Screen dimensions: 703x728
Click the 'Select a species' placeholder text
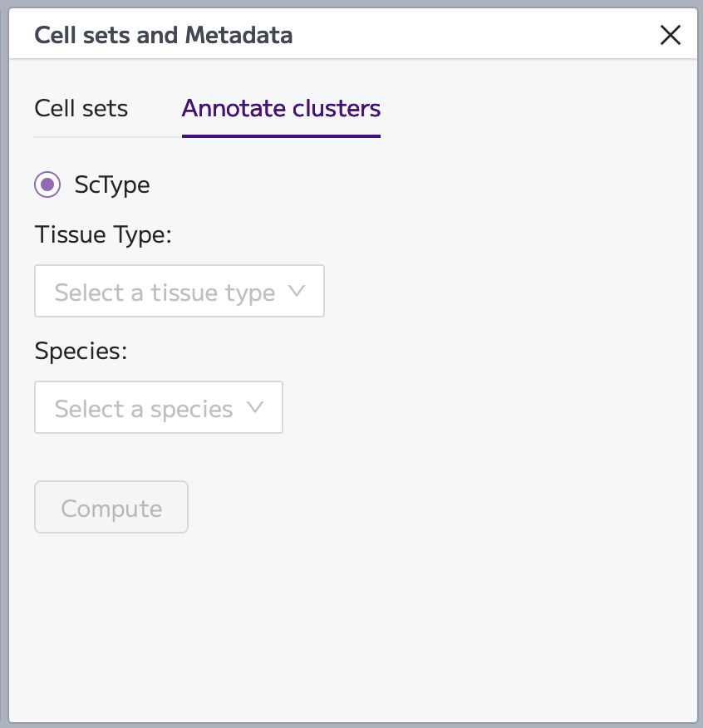click(x=144, y=409)
